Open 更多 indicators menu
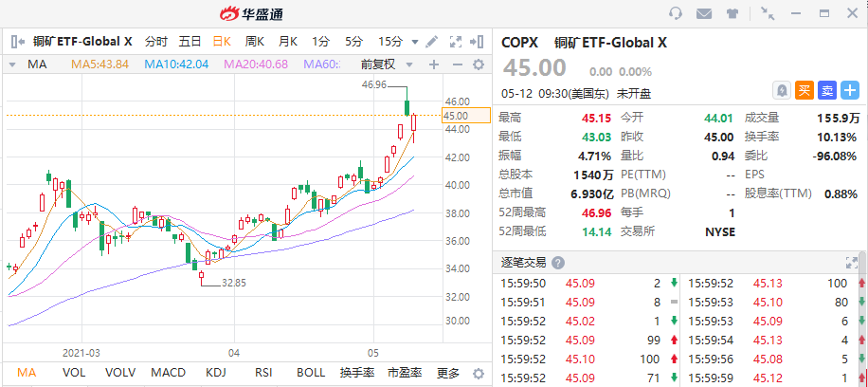This screenshot has width=868, height=387. 448,373
